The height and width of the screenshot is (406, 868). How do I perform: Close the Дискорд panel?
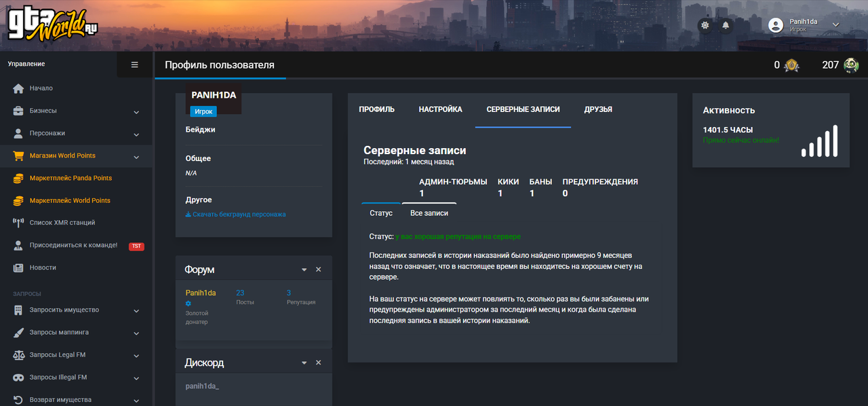319,363
